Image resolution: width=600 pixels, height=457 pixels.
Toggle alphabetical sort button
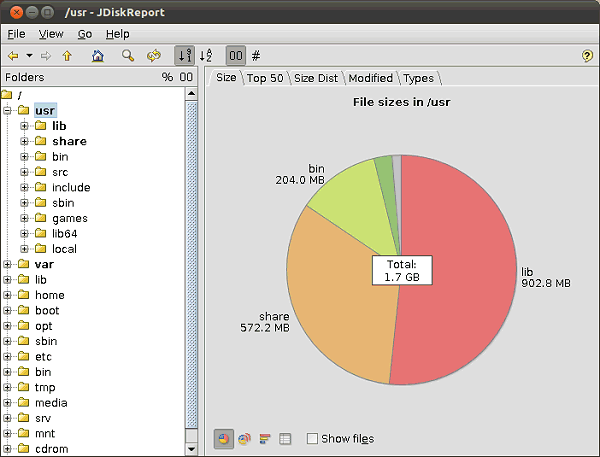click(x=206, y=56)
